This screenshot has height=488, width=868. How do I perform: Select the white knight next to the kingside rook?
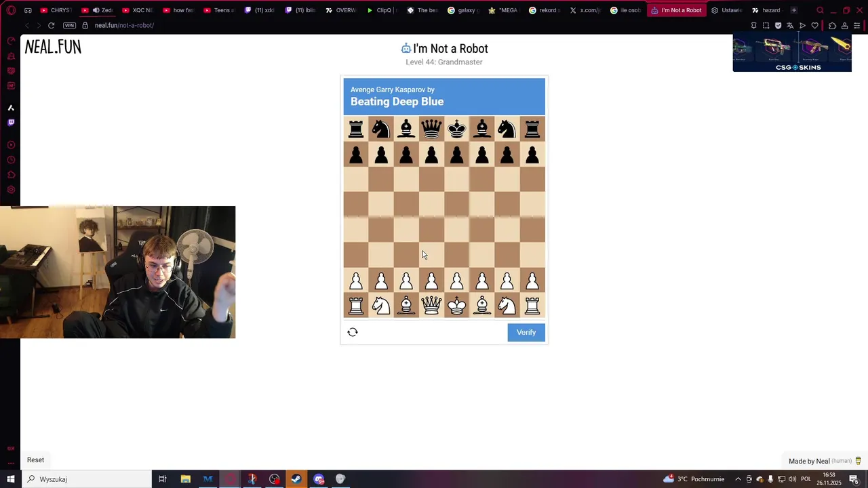coord(507,306)
